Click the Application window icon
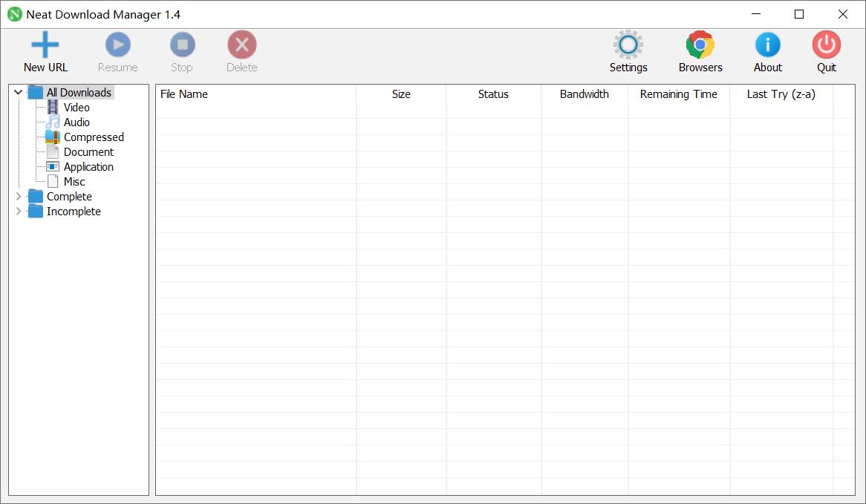Screen dimensions: 866x504 [x=53, y=167]
